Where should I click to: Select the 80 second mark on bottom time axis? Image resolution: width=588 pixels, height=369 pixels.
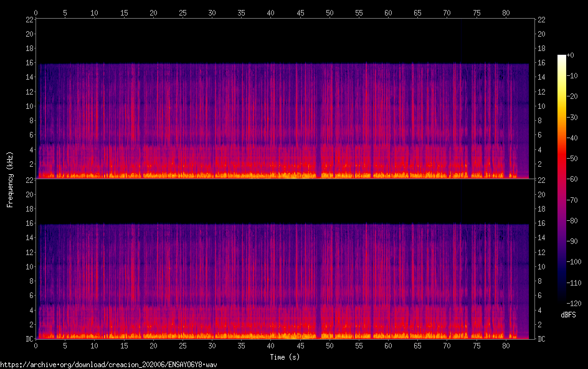pos(505,345)
